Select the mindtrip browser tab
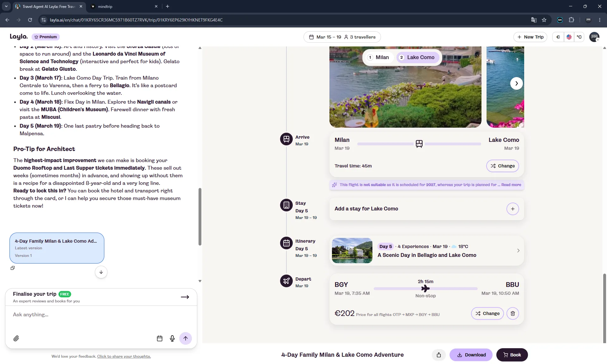The height and width of the screenshot is (364, 607). [123, 6]
